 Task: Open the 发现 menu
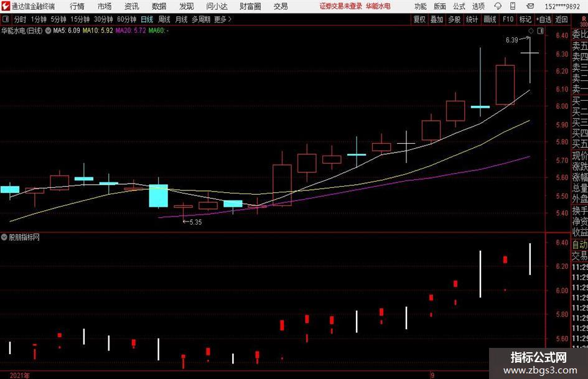187,6
